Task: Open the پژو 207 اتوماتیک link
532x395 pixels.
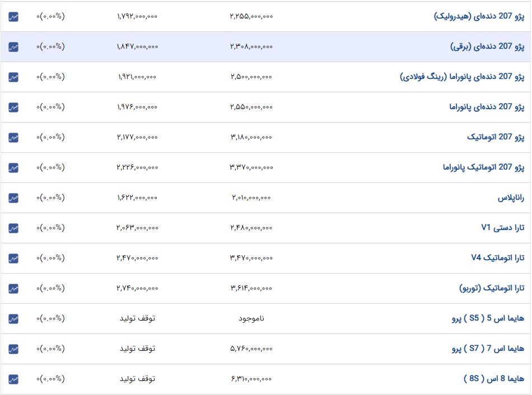Action: pos(496,137)
